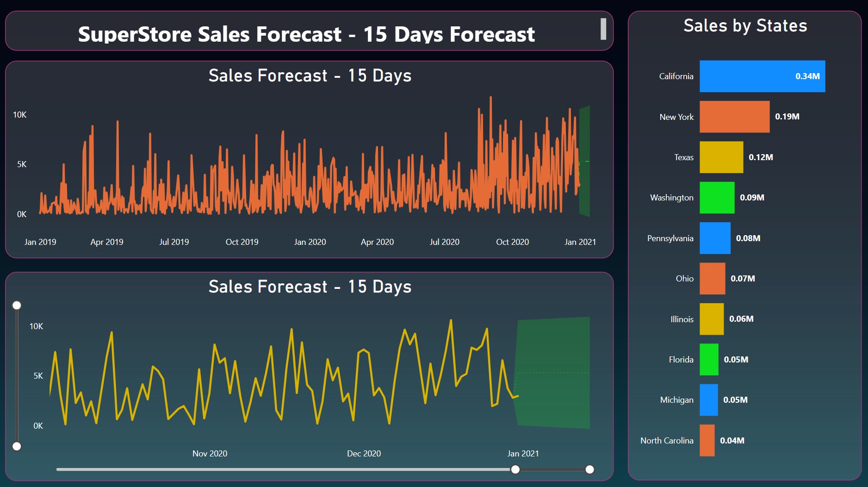
Task: Click the scrollbar thumb in title banner
Action: click(603, 29)
